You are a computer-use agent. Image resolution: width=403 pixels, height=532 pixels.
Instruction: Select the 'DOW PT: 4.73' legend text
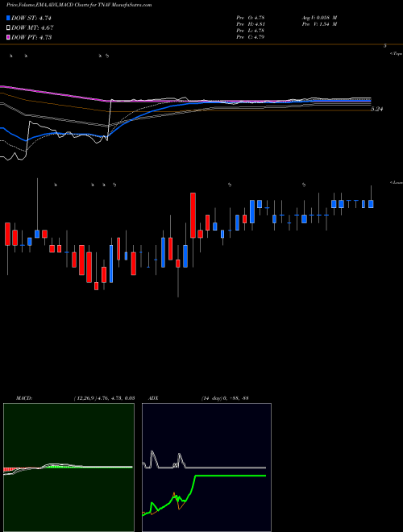(31, 37)
